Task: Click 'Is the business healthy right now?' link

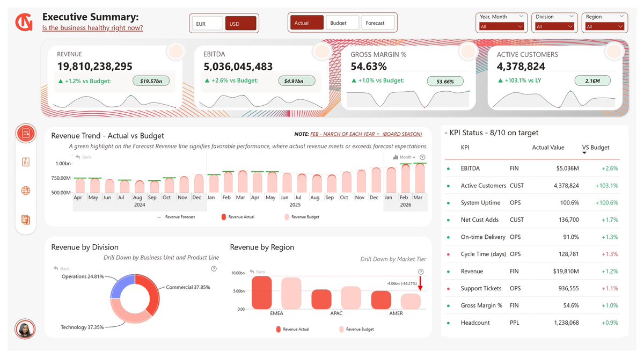Action: (x=93, y=28)
